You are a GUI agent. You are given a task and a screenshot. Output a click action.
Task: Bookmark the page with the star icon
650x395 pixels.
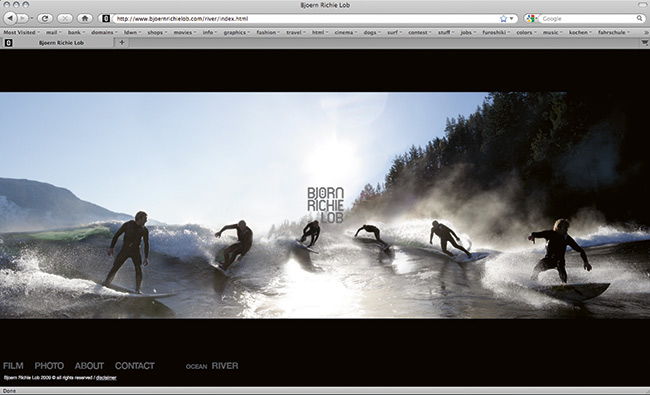point(503,19)
